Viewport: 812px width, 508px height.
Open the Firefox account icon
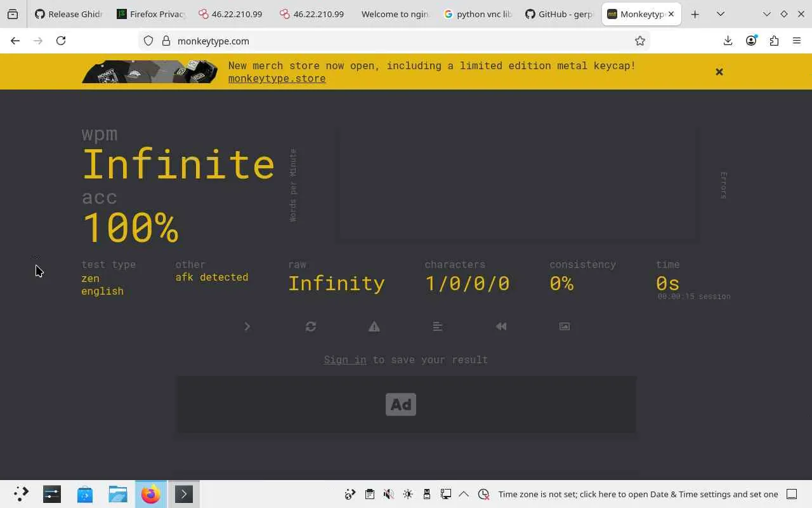point(751,41)
